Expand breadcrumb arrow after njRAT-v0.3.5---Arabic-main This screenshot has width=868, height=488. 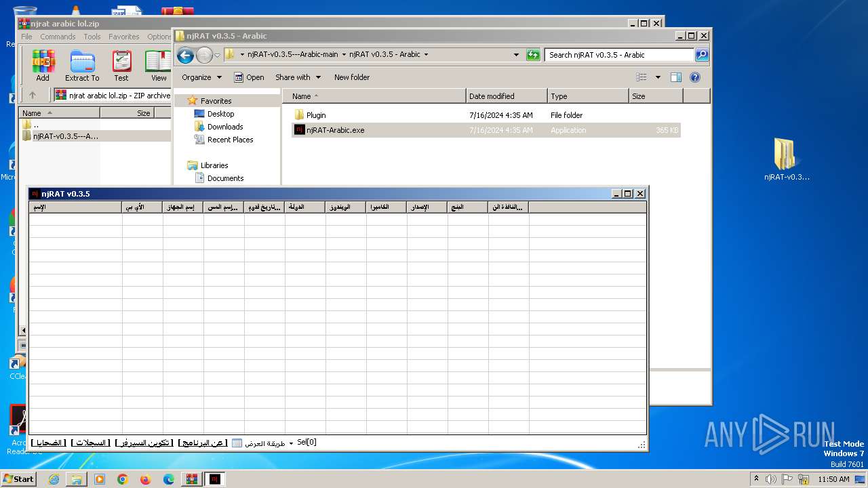click(x=344, y=54)
